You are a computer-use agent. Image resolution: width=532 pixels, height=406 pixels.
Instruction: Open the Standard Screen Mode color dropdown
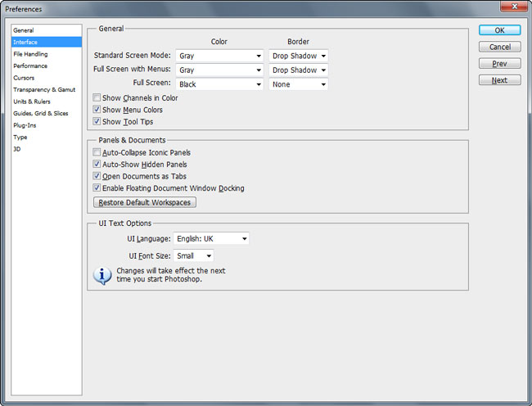(219, 56)
